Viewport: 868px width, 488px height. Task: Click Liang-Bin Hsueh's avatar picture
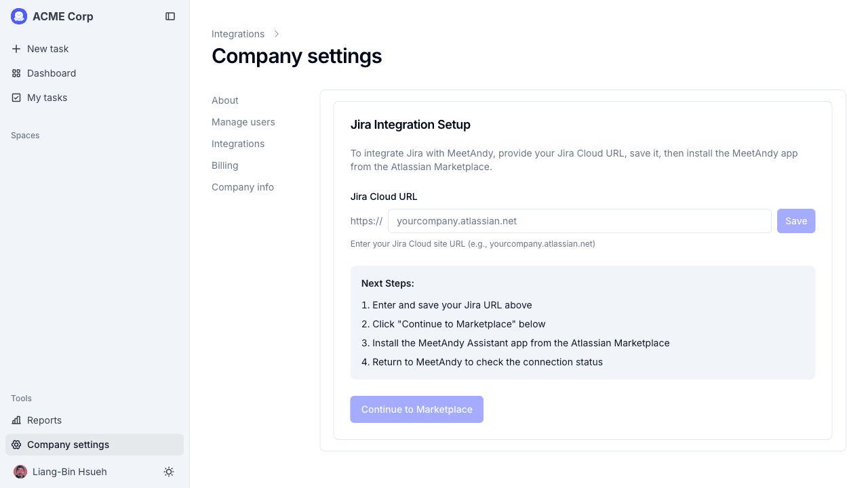(20, 472)
